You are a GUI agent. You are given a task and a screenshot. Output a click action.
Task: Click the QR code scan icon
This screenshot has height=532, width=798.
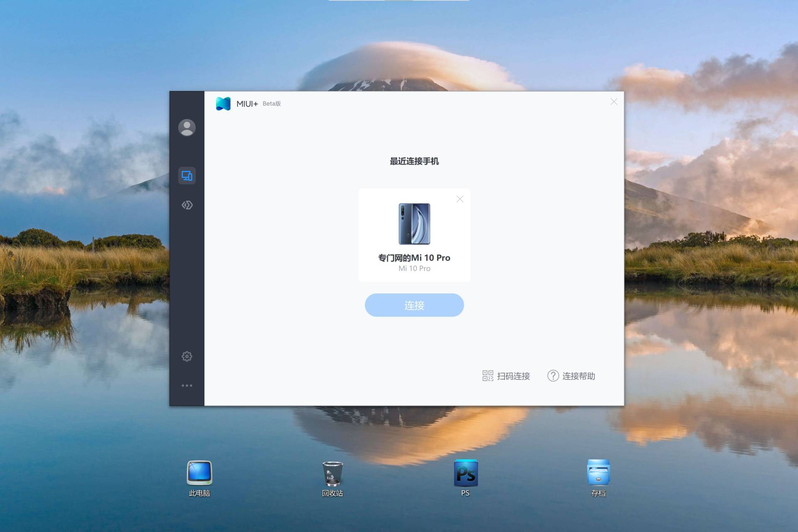pyautogui.click(x=488, y=376)
